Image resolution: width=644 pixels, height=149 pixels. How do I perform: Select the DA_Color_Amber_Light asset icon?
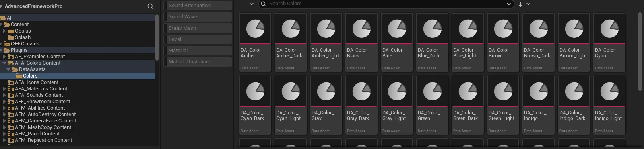[326, 29]
